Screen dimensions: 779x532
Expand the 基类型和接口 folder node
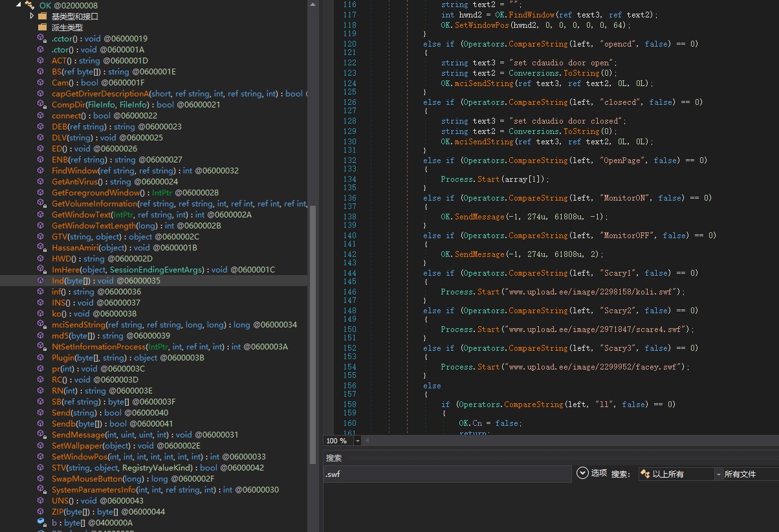click(x=32, y=16)
